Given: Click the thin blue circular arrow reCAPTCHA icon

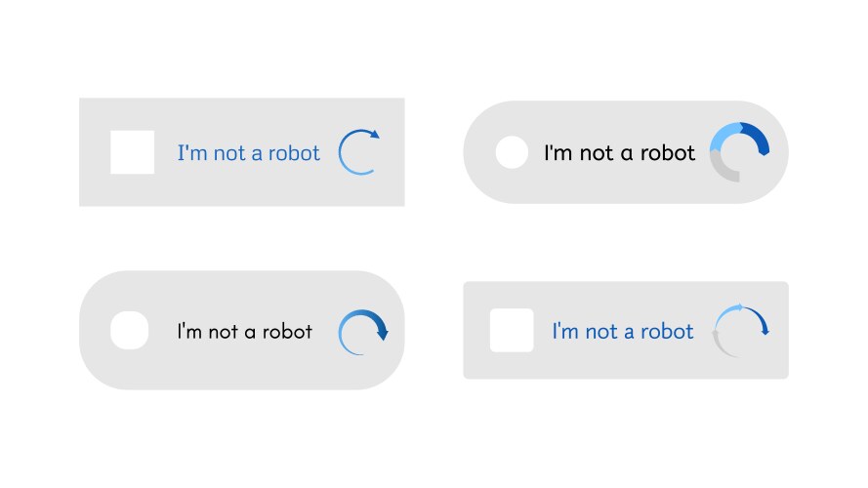Looking at the screenshot, I should (x=358, y=152).
